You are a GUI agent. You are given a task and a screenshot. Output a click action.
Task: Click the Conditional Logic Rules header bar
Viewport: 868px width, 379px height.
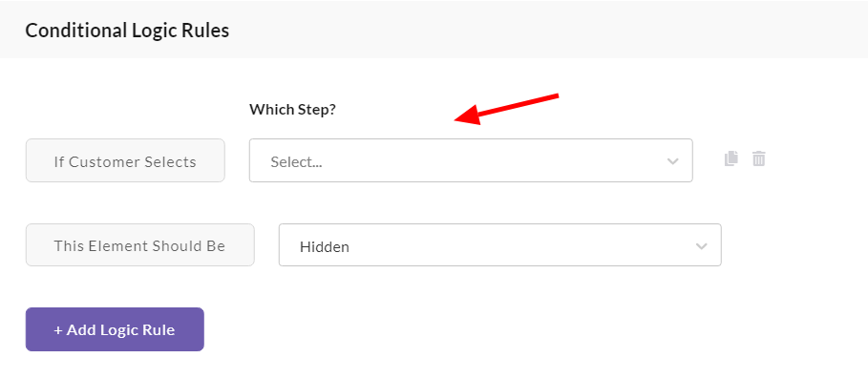tap(434, 30)
